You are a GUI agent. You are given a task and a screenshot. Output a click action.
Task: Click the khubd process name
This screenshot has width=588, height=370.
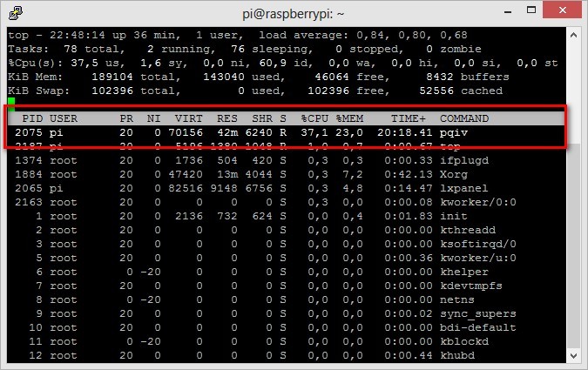pos(457,355)
